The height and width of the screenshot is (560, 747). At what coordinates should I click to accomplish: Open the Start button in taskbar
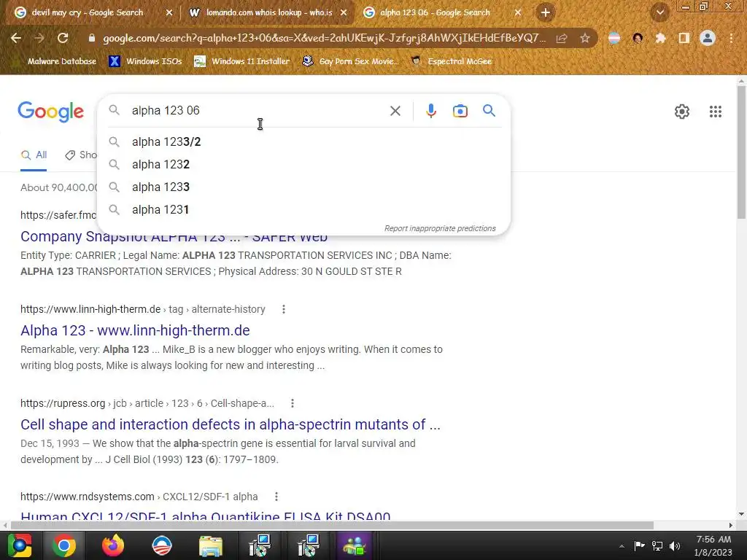(x=20, y=545)
